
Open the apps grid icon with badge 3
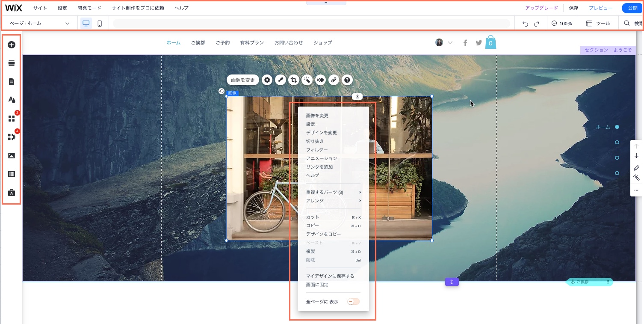point(12,119)
